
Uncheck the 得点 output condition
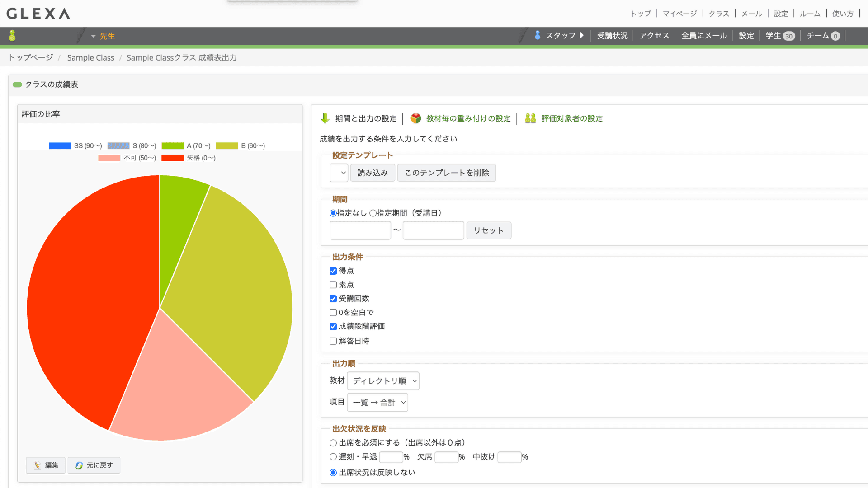[x=333, y=271]
